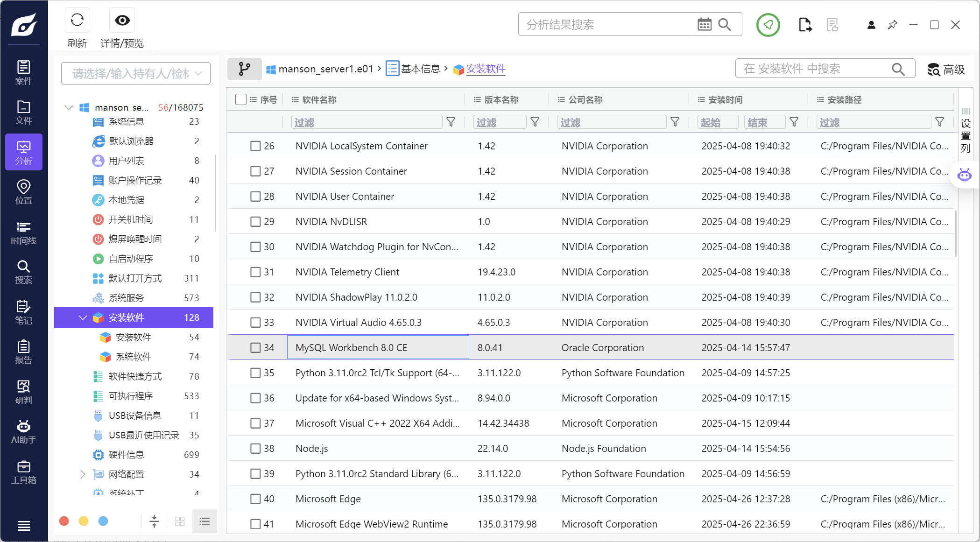Open the 工具箱 toolbox sidebar icon
This screenshot has height=542, width=980.
[23, 472]
